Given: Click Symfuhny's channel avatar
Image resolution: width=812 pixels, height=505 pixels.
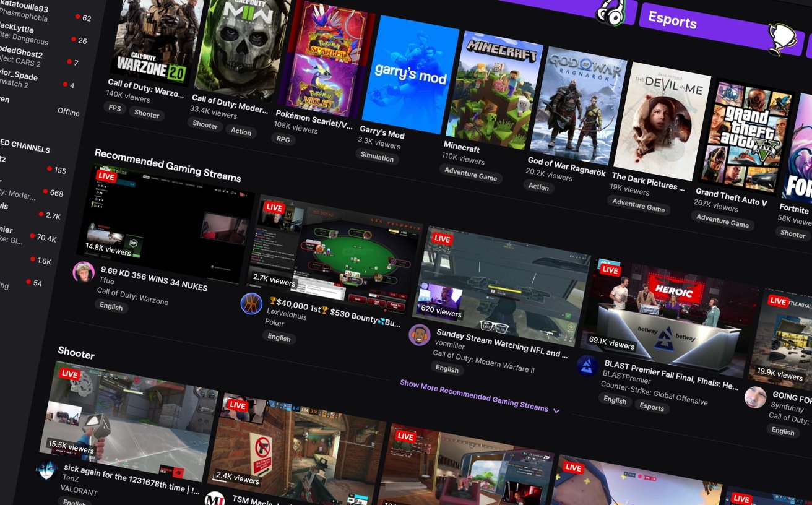Looking at the screenshot, I should (x=755, y=397).
